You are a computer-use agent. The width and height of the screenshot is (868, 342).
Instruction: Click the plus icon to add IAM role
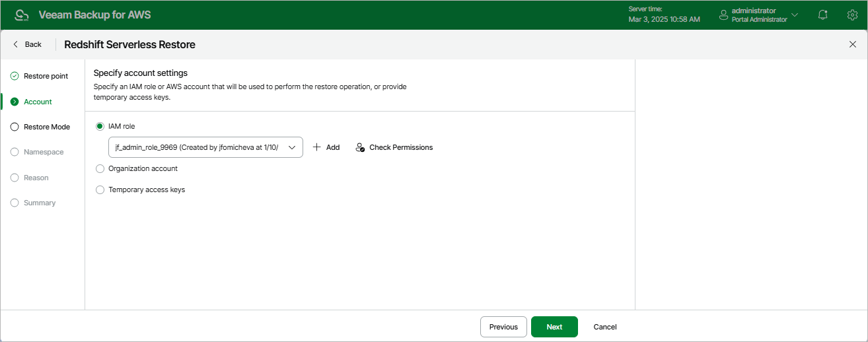(317, 147)
